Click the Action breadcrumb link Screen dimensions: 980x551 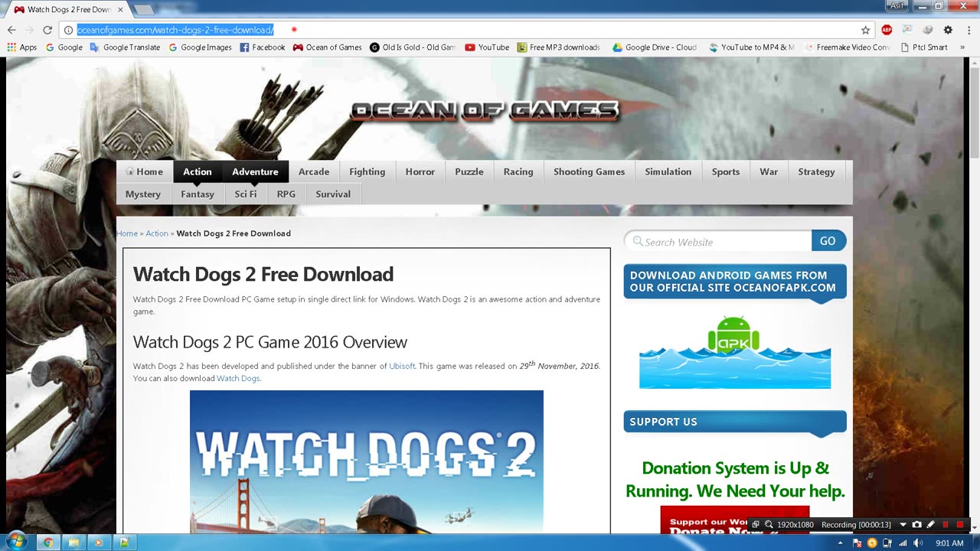pyautogui.click(x=157, y=233)
